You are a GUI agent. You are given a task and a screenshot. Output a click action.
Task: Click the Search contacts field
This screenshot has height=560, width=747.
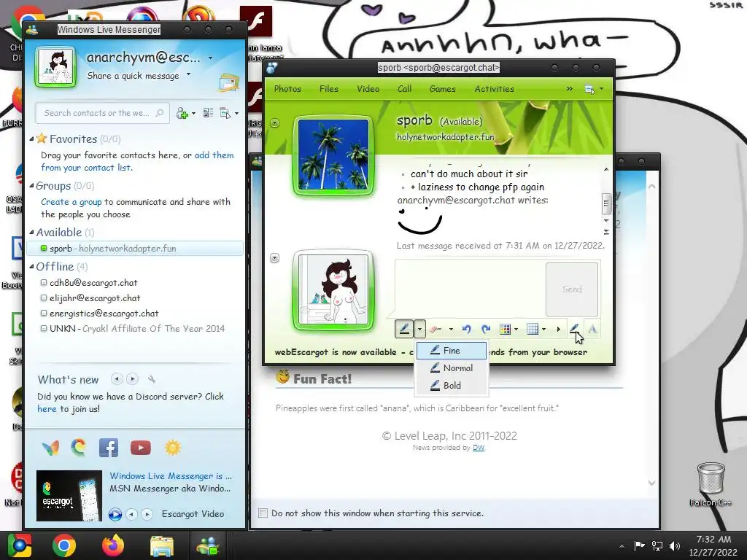102,113
